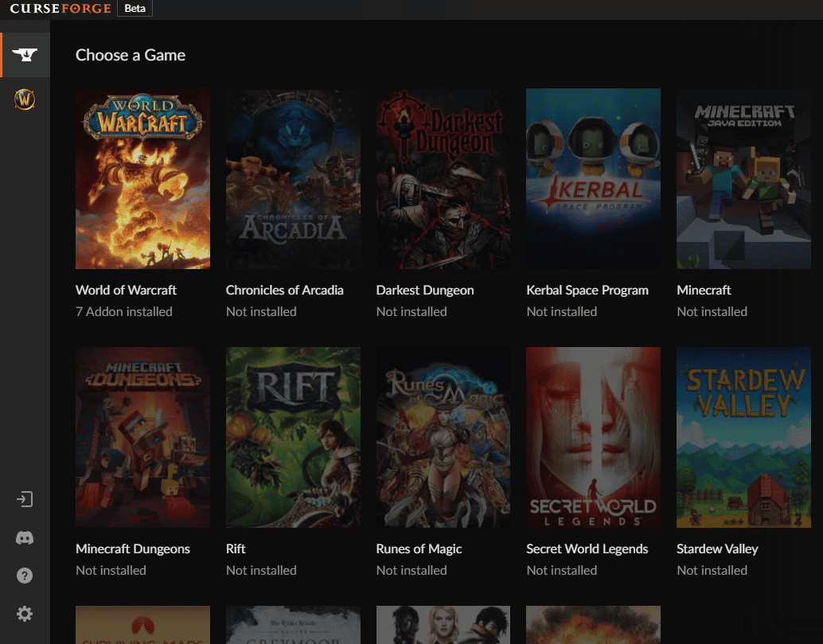Click the "7 Addon installed" status text
Screen dimensions: 823x644
tap(124, 312)
